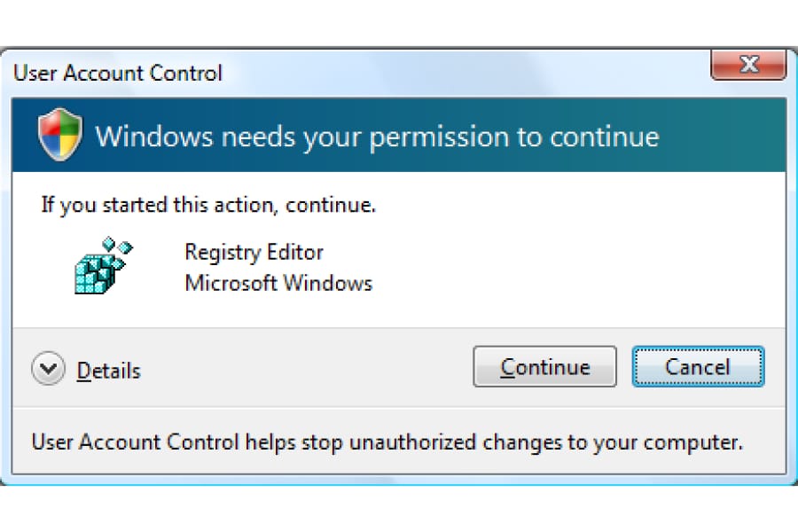Click the word 'continue' in the banner heading
The image size is (798, 532).
point(604,137)
